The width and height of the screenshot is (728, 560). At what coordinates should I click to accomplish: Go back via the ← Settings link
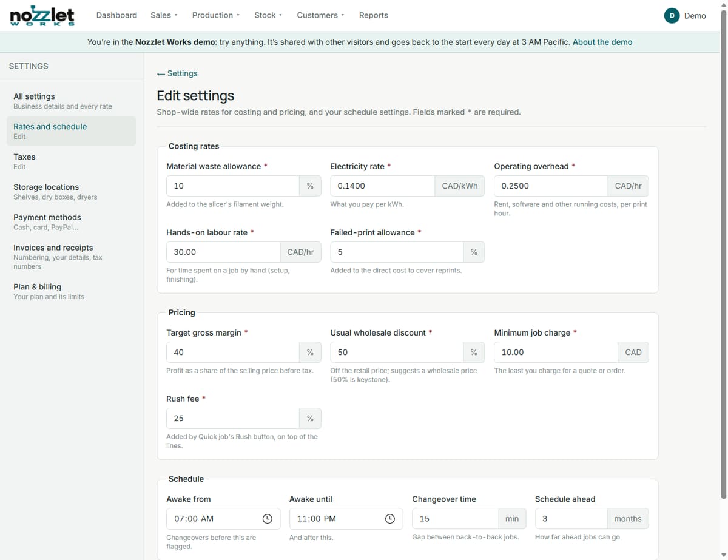[x=177, y=73]
